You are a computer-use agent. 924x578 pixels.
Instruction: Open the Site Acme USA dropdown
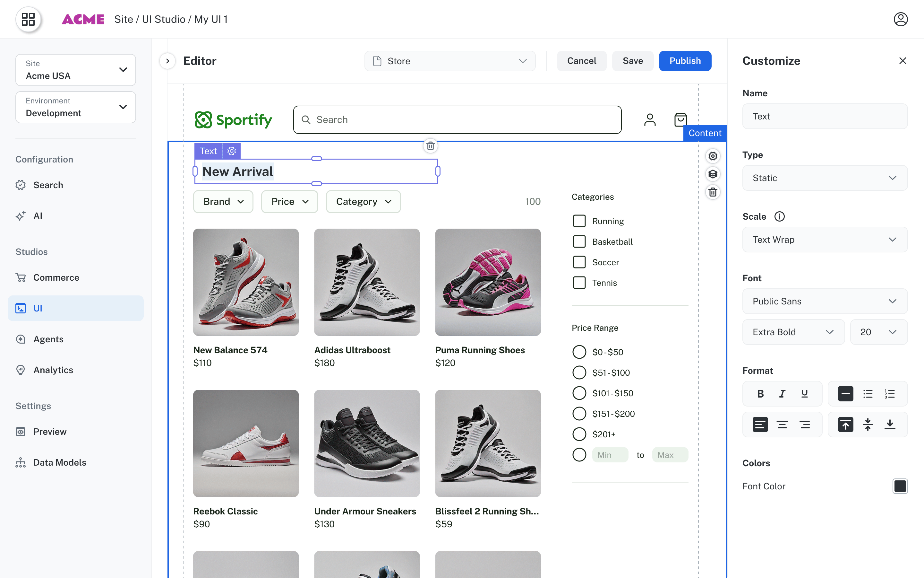coord(76,70)
